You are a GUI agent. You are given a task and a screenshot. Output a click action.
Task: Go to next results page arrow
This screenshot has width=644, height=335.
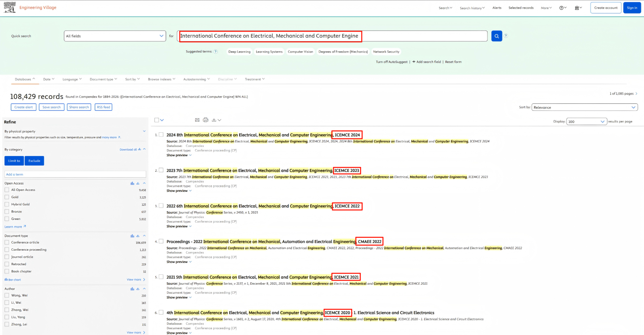pyautogui.click(x=636, y=94)
